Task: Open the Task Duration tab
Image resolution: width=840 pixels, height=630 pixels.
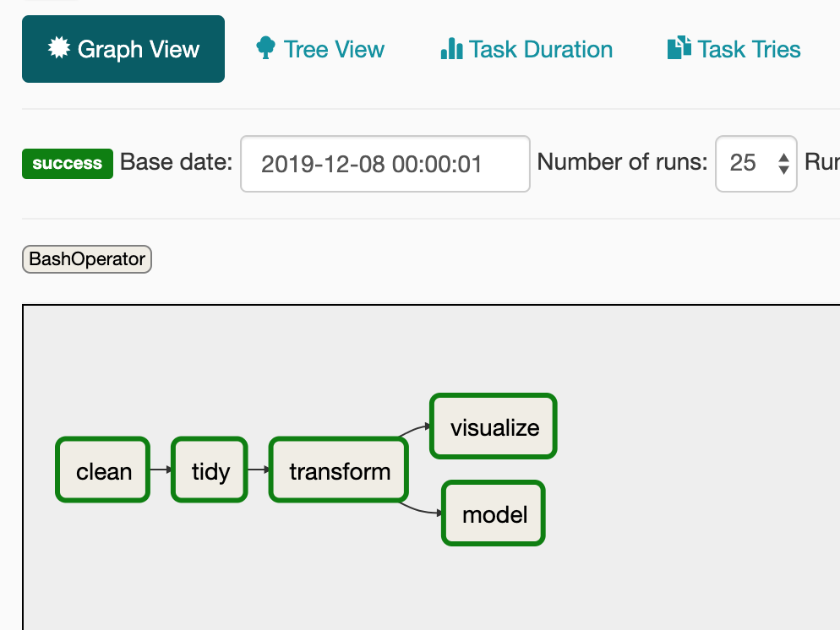Action: [x=526, y=49]
